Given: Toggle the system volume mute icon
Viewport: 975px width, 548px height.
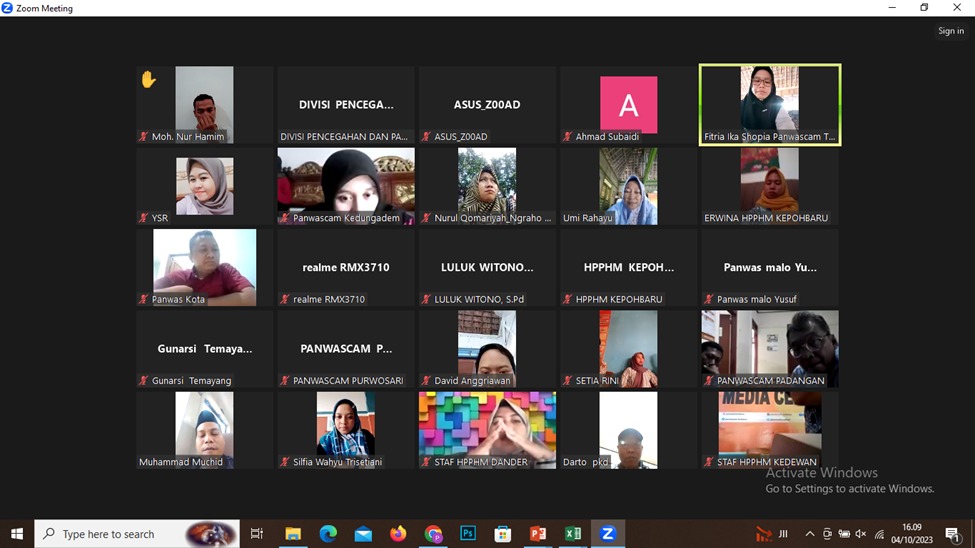Looking at the screenshot, I should click(x=860, y=534).
